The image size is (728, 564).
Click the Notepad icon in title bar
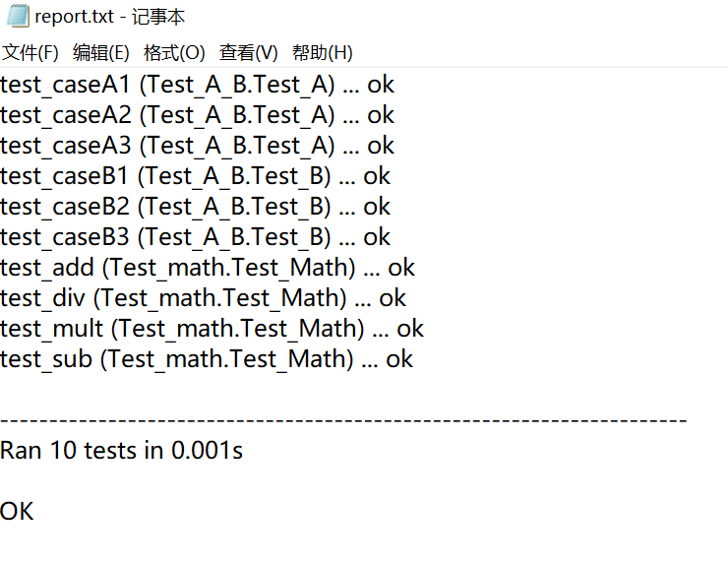18,16
